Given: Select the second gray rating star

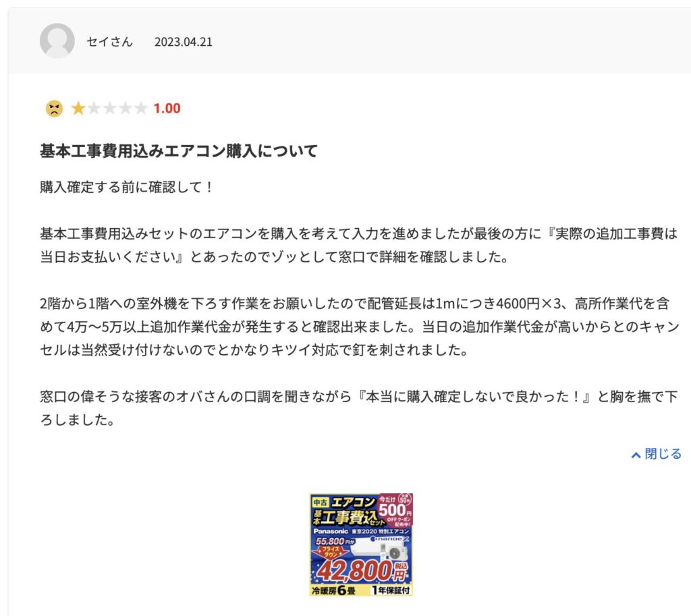Looking at the screenshot, I should point(94,108).
